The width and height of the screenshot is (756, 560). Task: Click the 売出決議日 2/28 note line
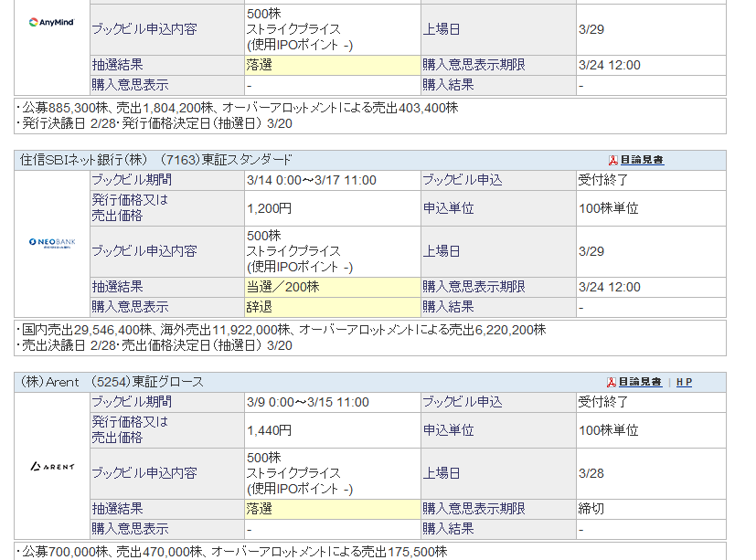tap(154, 345)
